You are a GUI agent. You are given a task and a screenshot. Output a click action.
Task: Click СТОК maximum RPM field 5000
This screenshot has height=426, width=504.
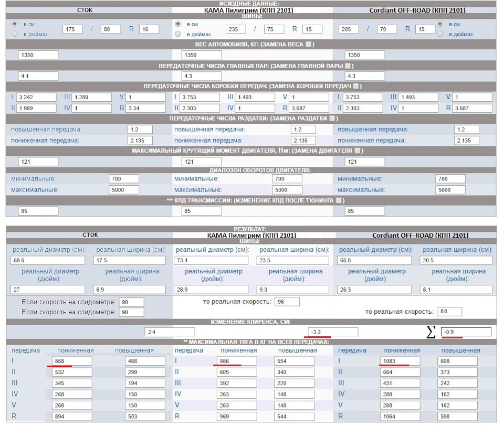coord(124,190)
